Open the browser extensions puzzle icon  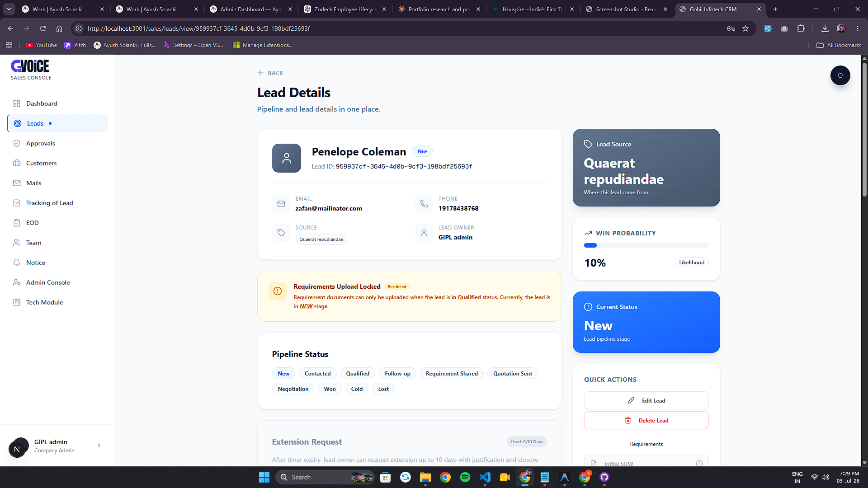tap(801, 28)
